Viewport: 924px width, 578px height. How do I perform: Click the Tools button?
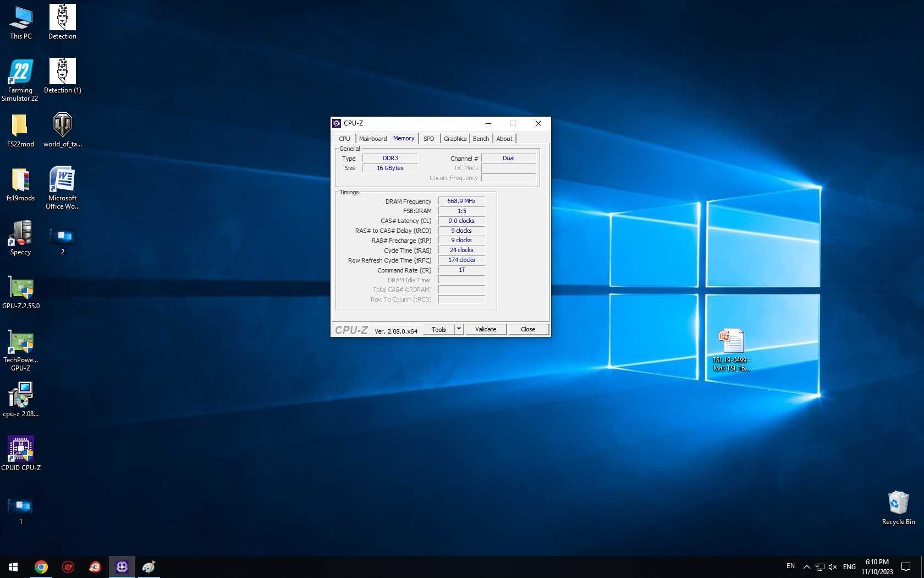pos(439,329)
